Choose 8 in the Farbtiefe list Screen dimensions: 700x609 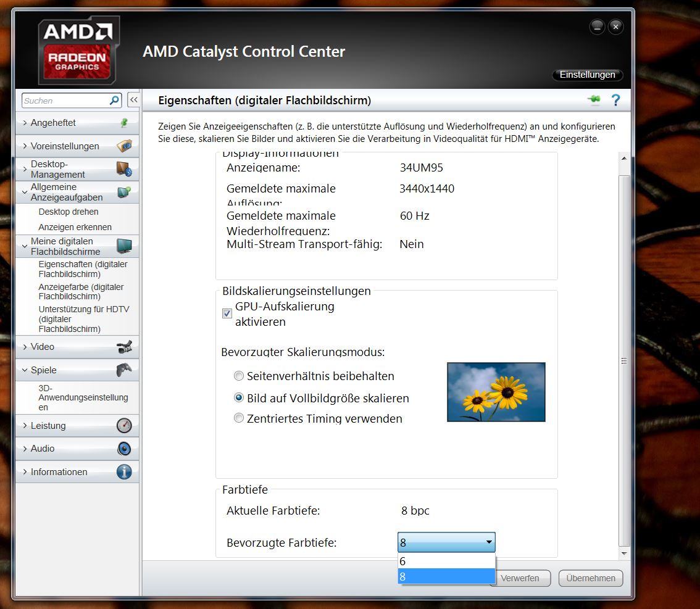tap(446, 576)
